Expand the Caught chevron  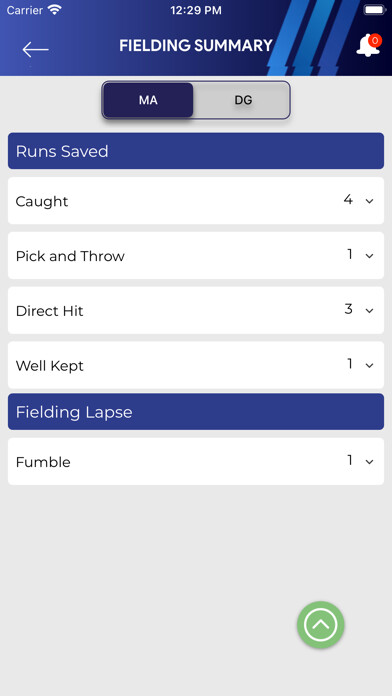click(369, 201)
